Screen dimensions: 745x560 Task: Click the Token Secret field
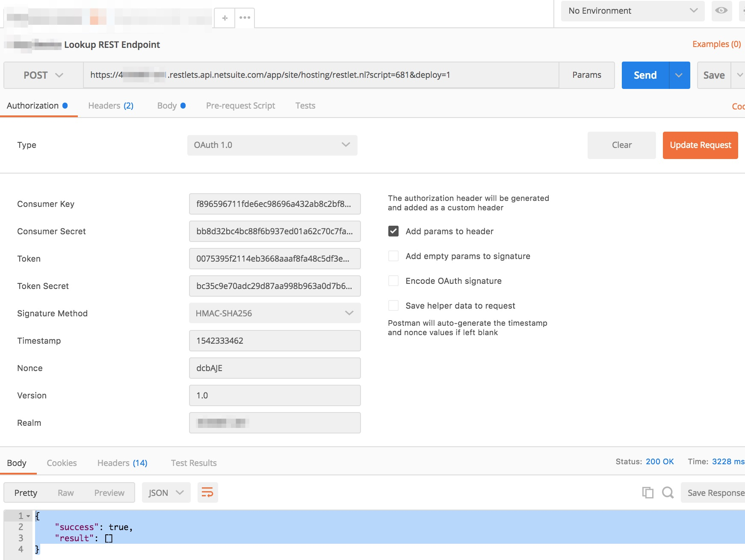click(x=275, y=286)
